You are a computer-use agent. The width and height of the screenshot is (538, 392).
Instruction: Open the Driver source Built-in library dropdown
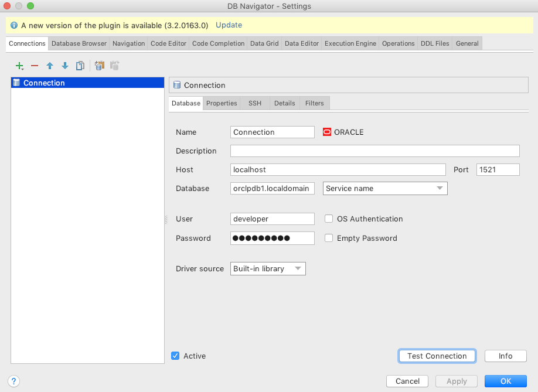click(x=268, y=268)
